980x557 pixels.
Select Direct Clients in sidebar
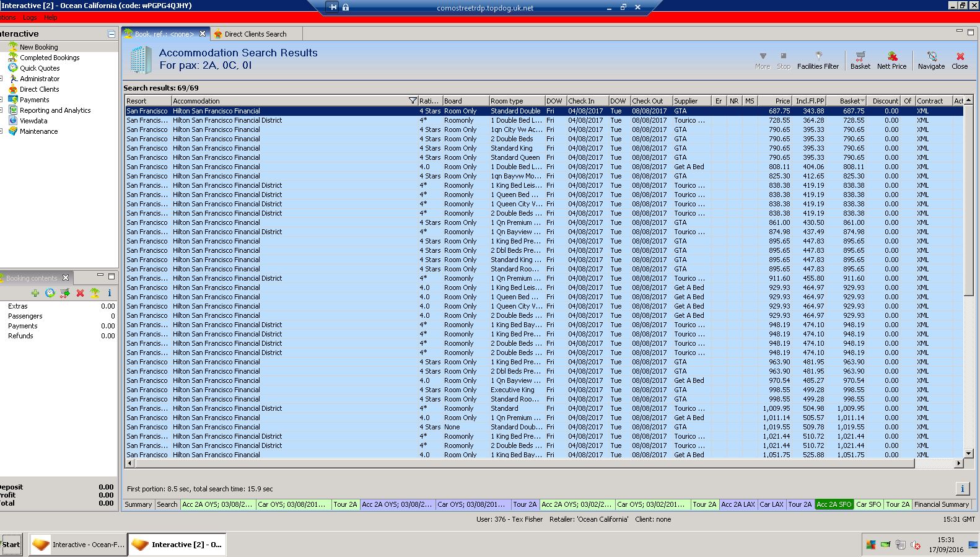click(40, 89)
